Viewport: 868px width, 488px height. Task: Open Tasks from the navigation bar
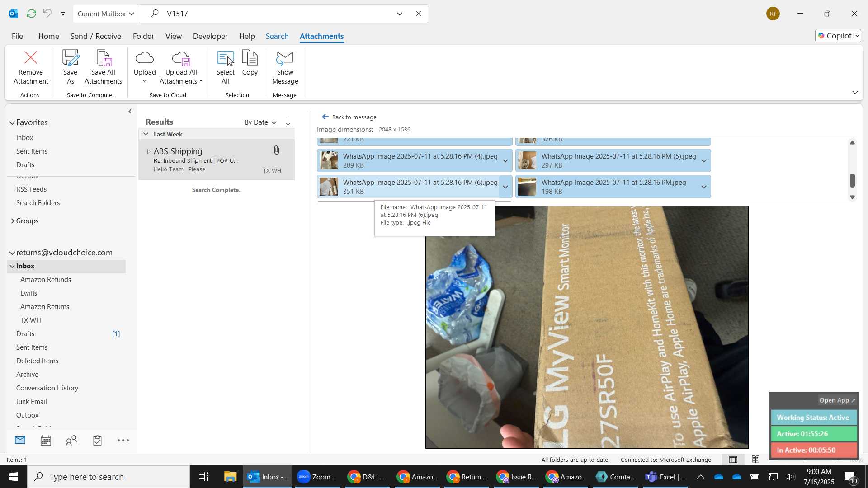click(x=97, y=440)
